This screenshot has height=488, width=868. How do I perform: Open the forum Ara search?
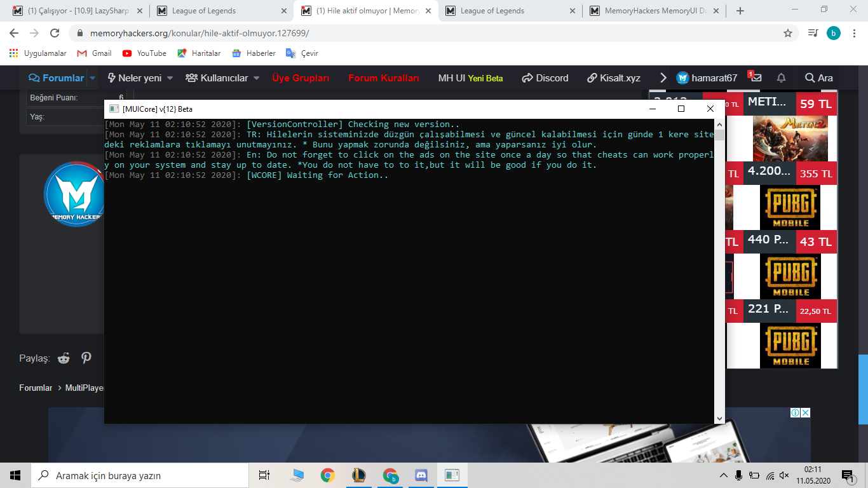point(818,78)
